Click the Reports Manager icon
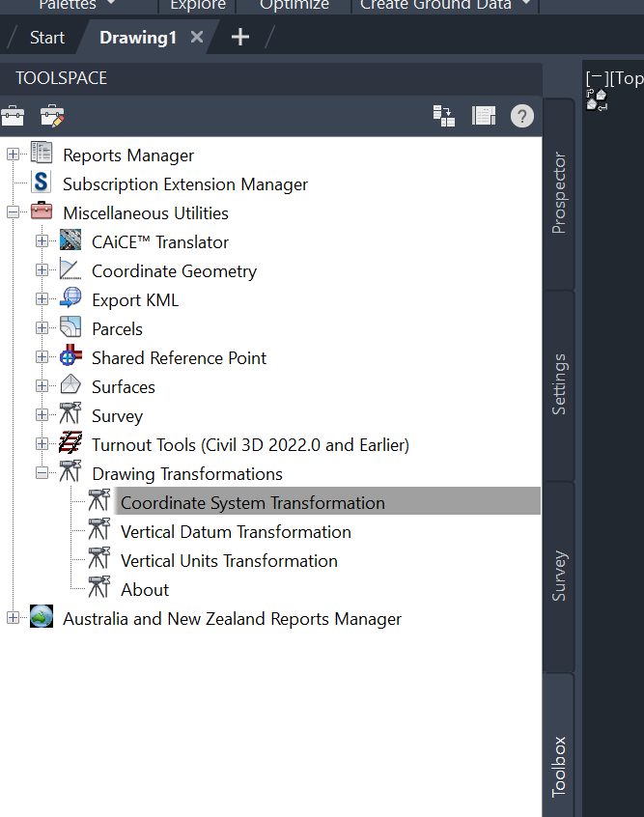The height and width of the screenshot is (817, 644). coord(42,154)
